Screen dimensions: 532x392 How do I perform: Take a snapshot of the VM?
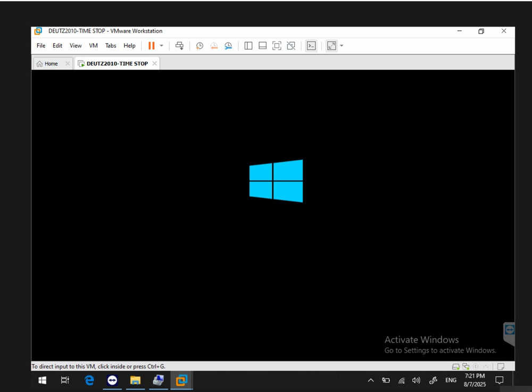pos(199,46)
